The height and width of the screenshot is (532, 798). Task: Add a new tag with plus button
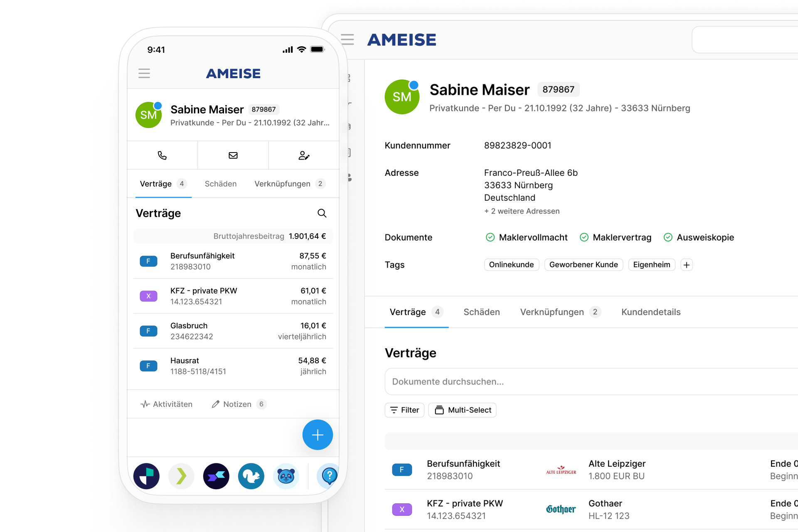(687, 265)
